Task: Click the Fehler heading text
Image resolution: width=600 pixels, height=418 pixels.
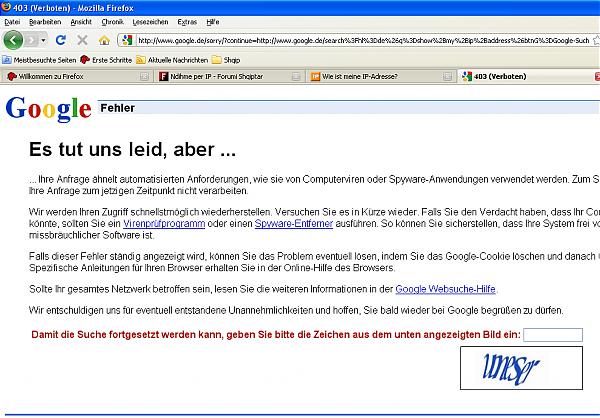Action: (x=117, y=108)
